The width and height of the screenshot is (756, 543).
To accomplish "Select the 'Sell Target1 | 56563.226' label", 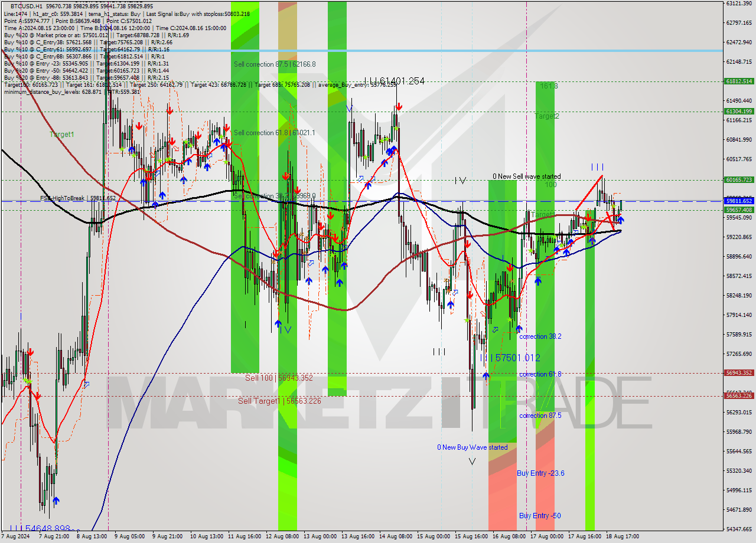I will click(x=279, y=401).
